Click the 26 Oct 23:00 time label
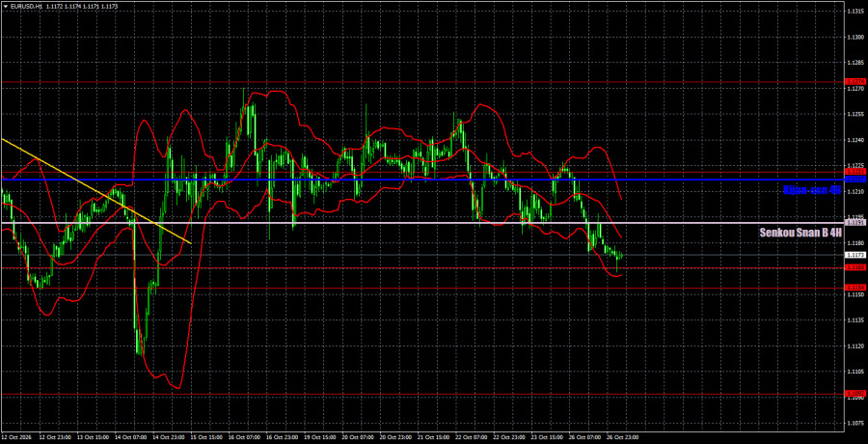 tap(623, 437)
